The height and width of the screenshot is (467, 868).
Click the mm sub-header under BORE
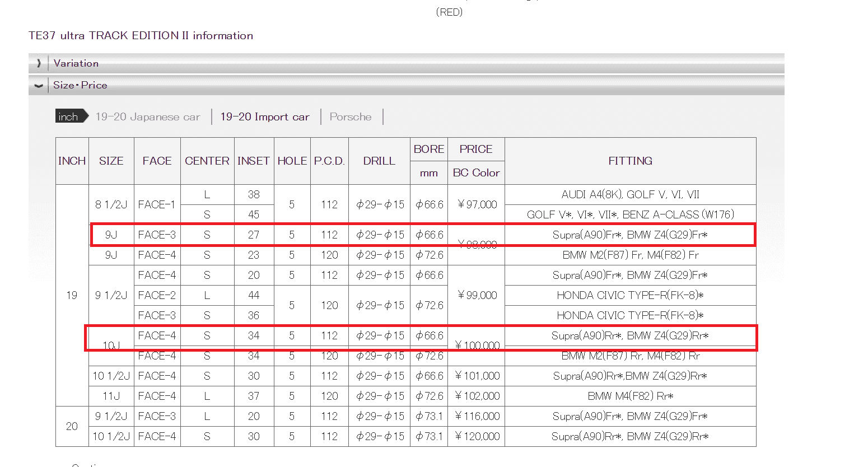click(x=429, y=173)
